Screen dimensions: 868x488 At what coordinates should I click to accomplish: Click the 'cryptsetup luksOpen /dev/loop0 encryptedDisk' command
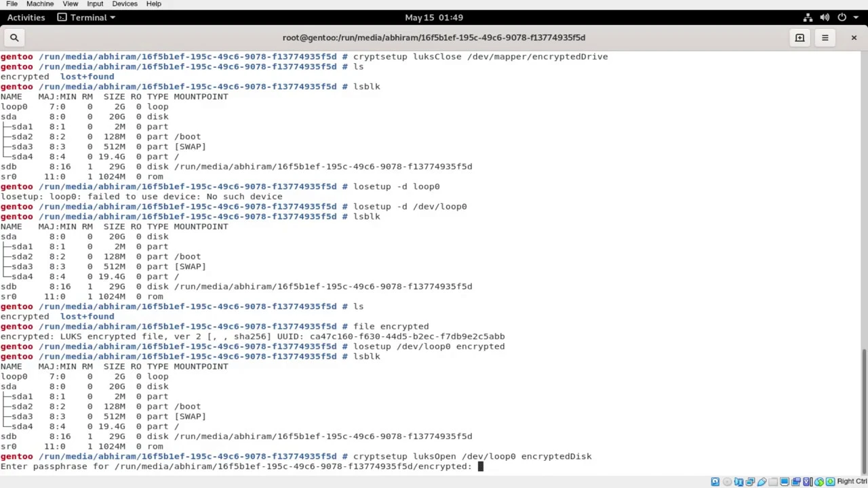(x=472, y=456)
